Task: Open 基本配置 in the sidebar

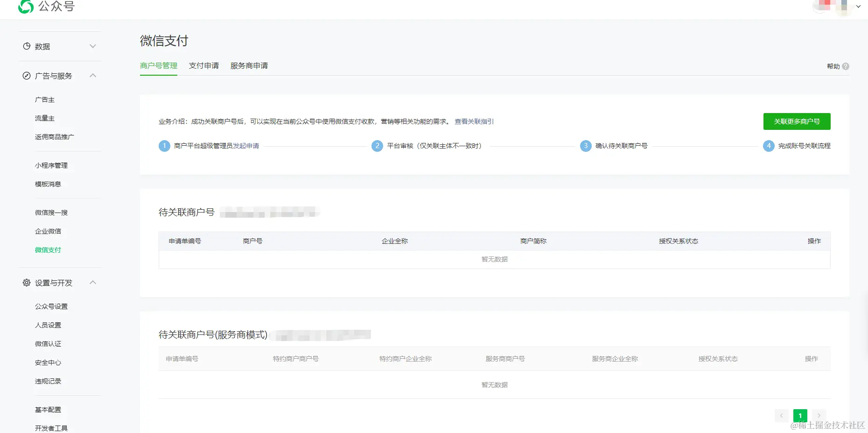Action: pos(48,410)
